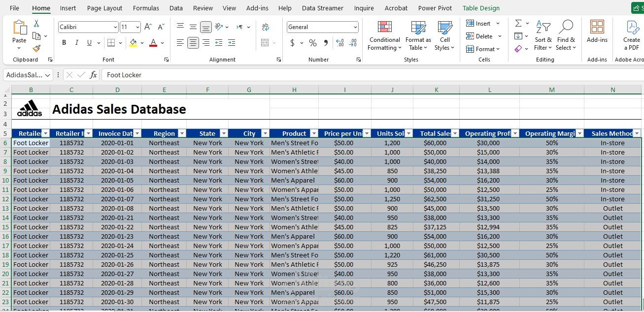The width and height of the screenshot is (644, 312).
Task: Toggle Italic formatting
Action: (x=77, y=43)
